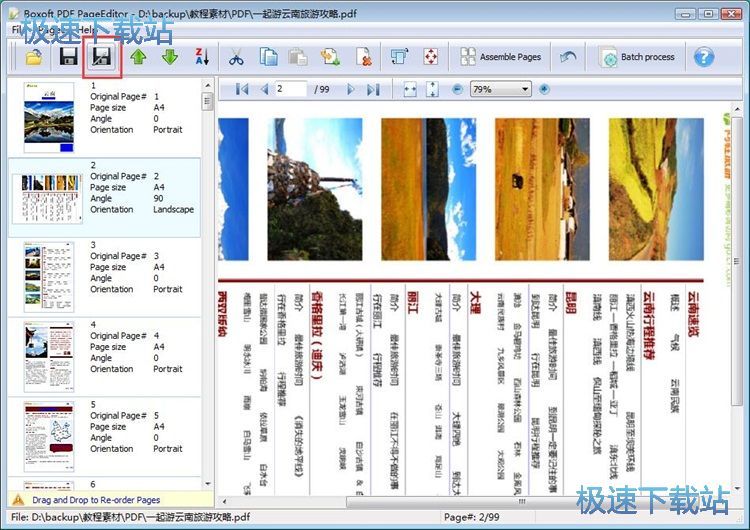750x530 pixels.
Task: Click status bar file path text
Action: point(131,517)
